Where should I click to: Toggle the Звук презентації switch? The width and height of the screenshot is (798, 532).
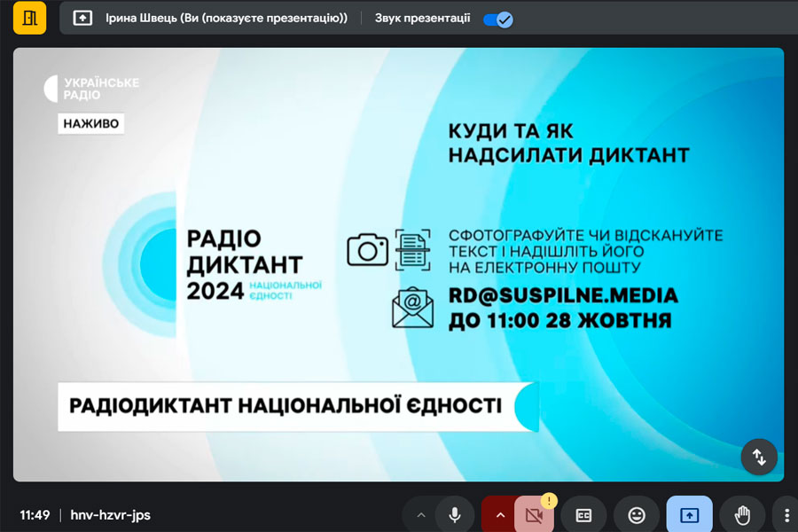pos(497,19)
